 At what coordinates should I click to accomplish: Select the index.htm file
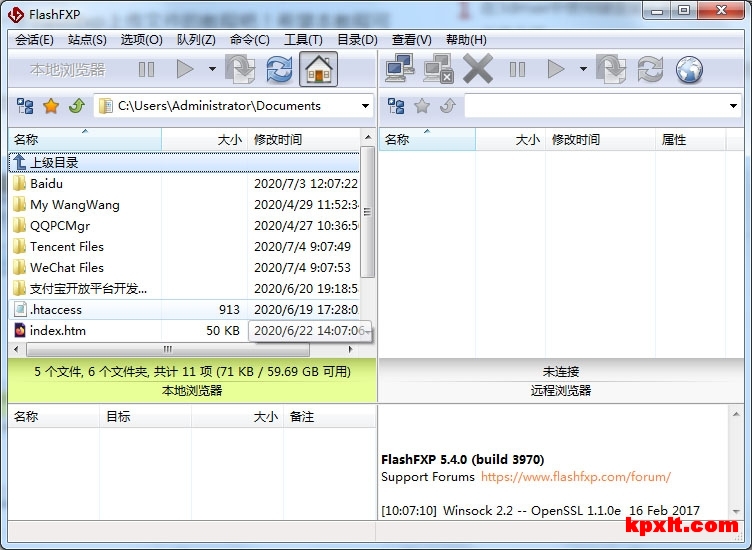(x=58, y=330)
